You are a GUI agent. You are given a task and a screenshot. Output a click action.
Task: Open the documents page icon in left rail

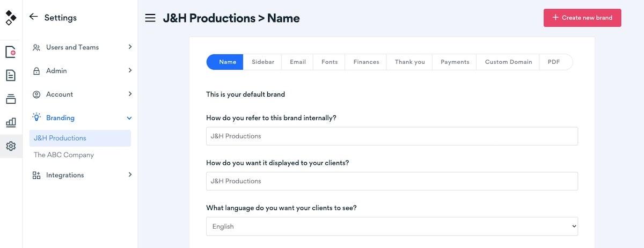click(x=11, y=75)
